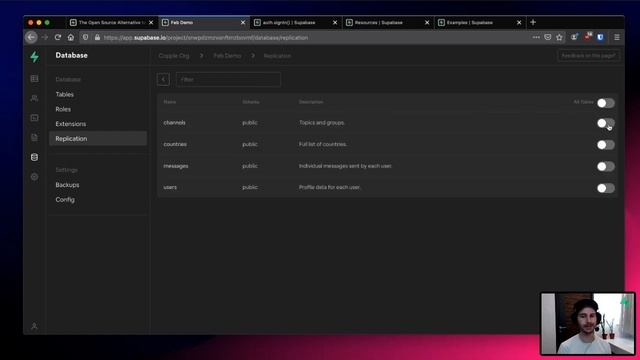Viewport: 640px width, 360px height.
Task: Click the tracking protection shield icon
Action: 85,37
